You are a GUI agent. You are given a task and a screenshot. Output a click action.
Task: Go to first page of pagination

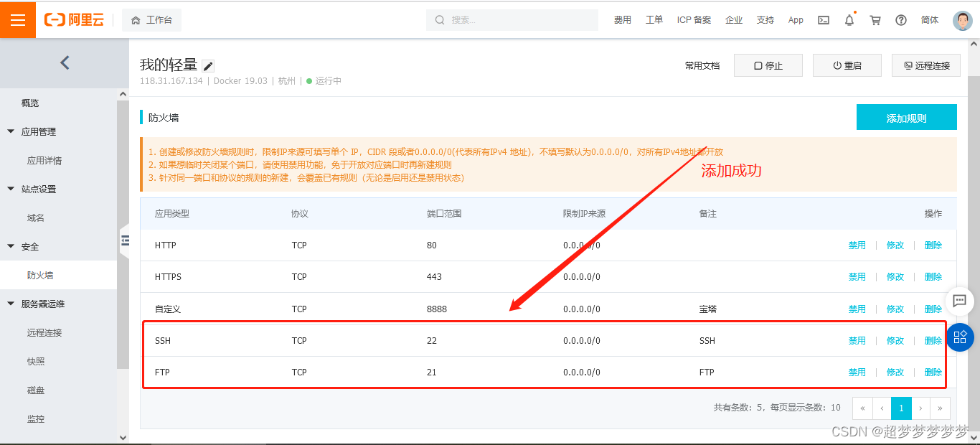click(x=862, y=408)
